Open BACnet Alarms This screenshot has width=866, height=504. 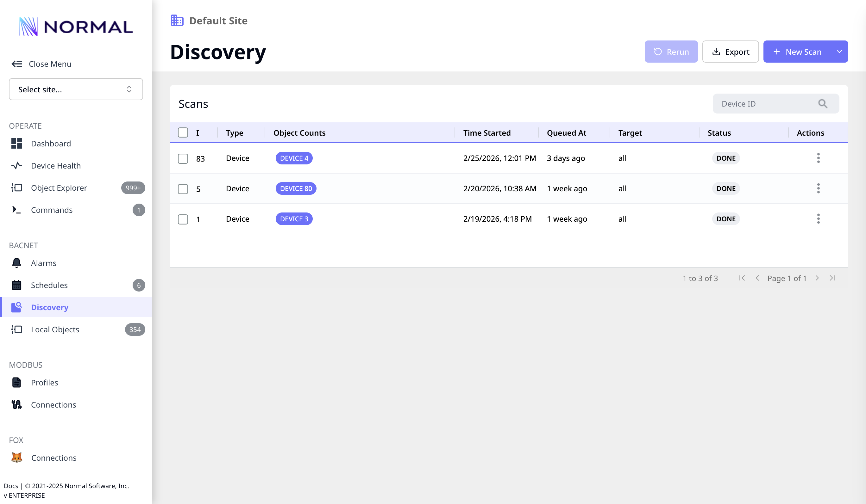point(44,263)
